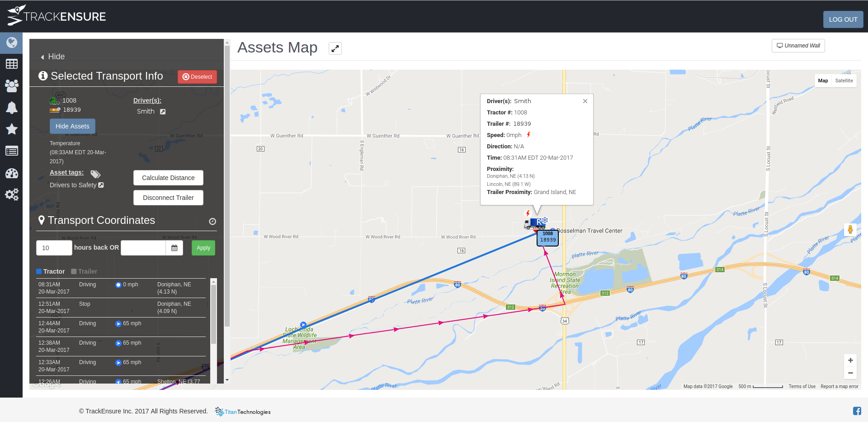This screenshot has width=868, height=422.
Task: Click the Driver(s) heading link
Action: (147, 100)
